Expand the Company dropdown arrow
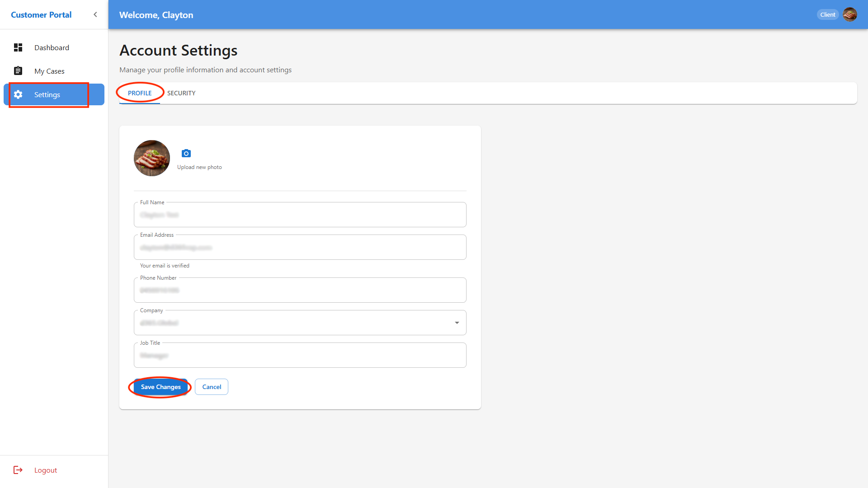The image size is (868, 488). 457,323
